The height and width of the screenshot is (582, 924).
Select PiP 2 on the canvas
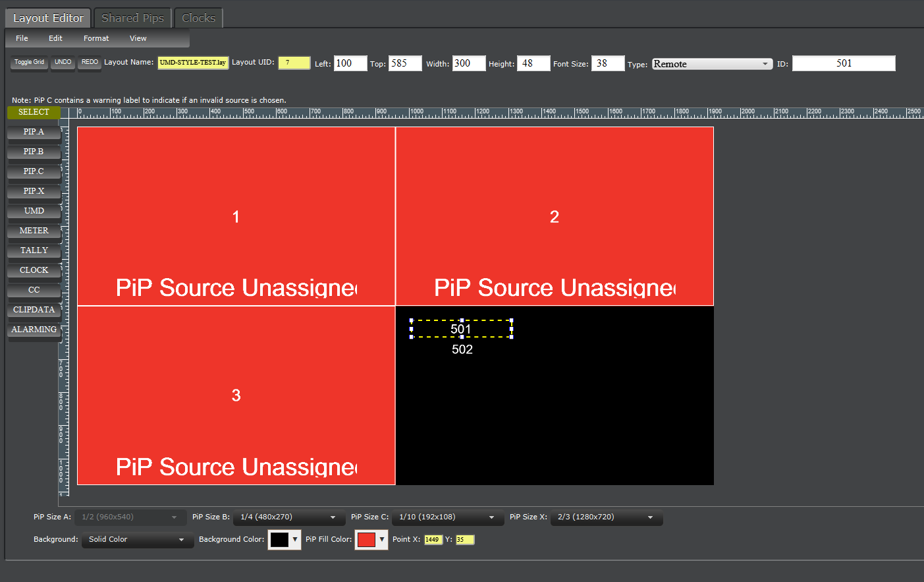click(x=555, y=216)
